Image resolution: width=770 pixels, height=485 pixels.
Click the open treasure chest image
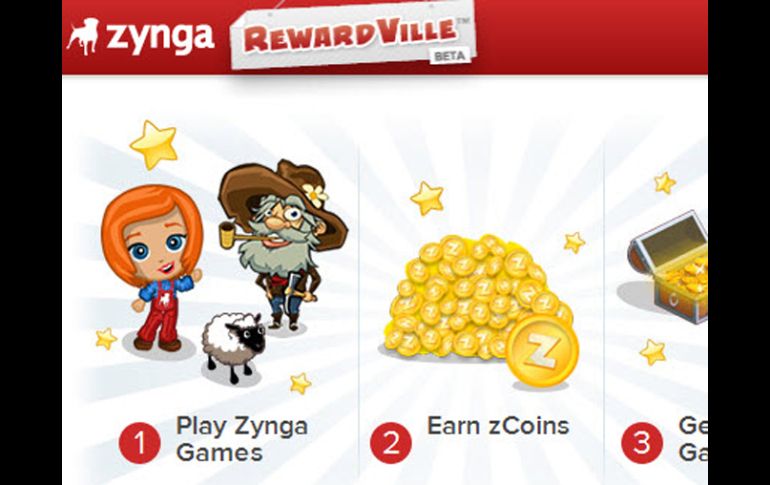click(669, 268)
